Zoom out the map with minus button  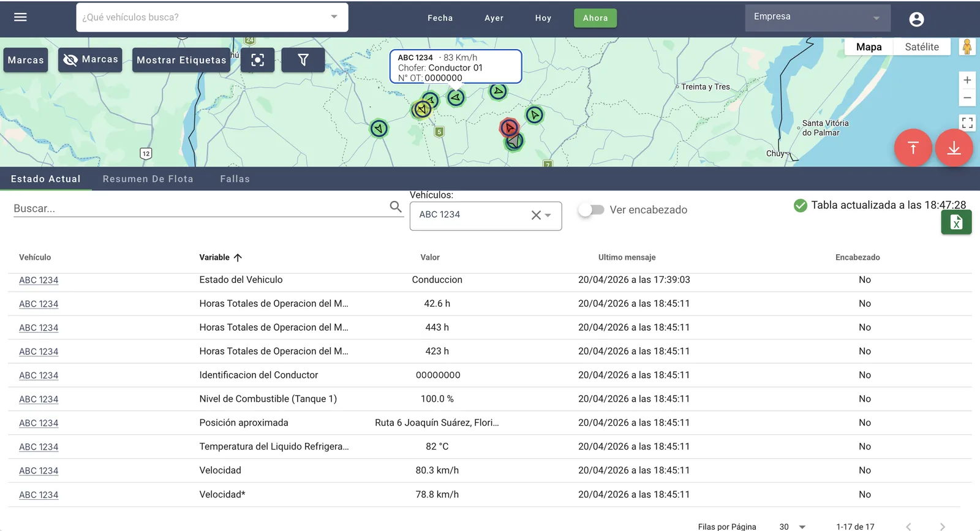point(967,98)
